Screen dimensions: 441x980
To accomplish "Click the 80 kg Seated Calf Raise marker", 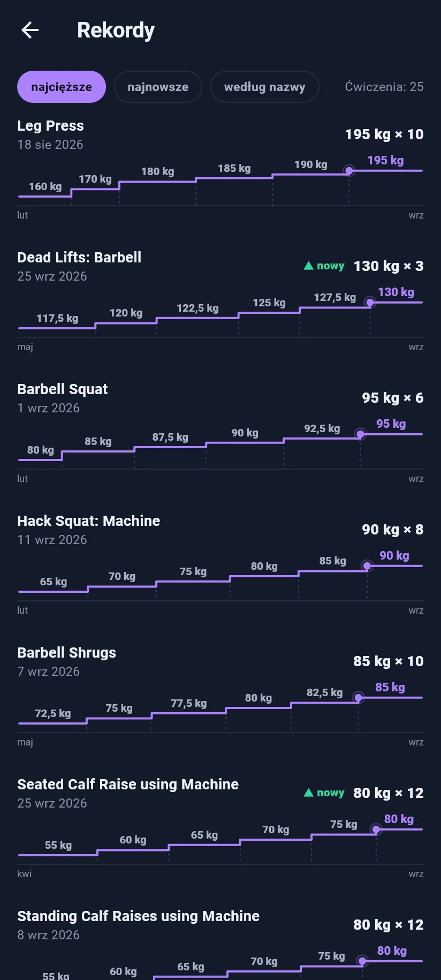I will click(x=376, y=830).
